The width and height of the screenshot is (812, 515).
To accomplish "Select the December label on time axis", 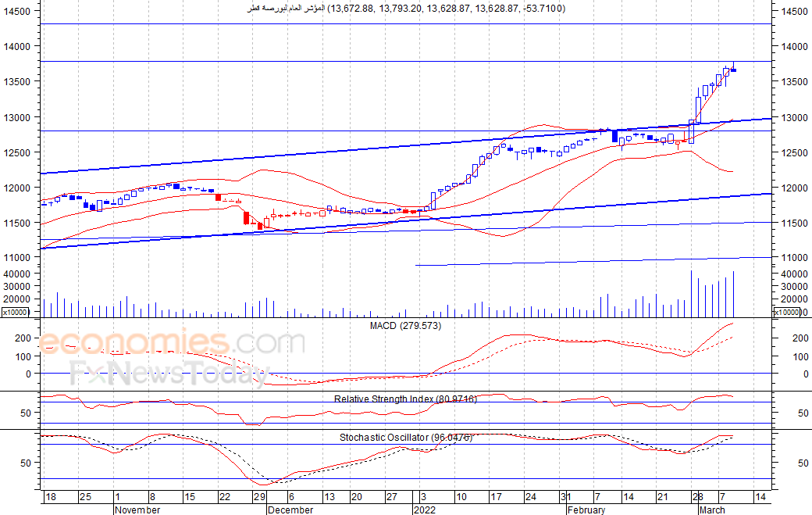I will [290, 510].
